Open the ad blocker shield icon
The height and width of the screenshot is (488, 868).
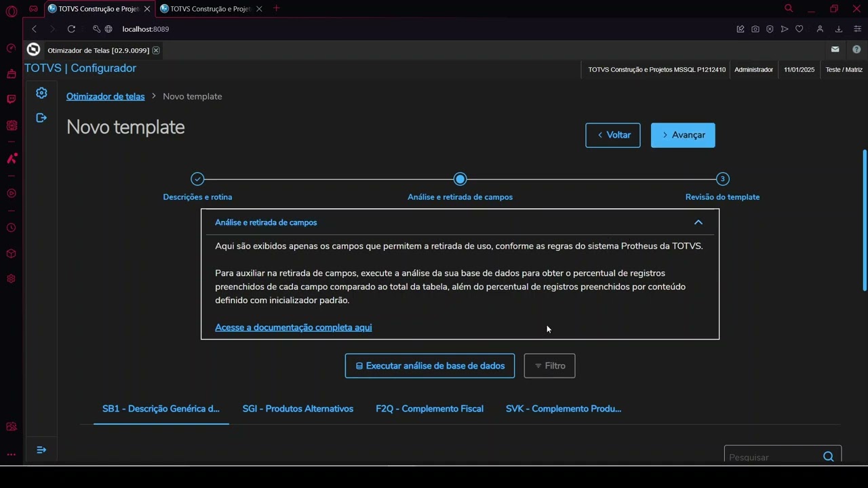point(770,29)
